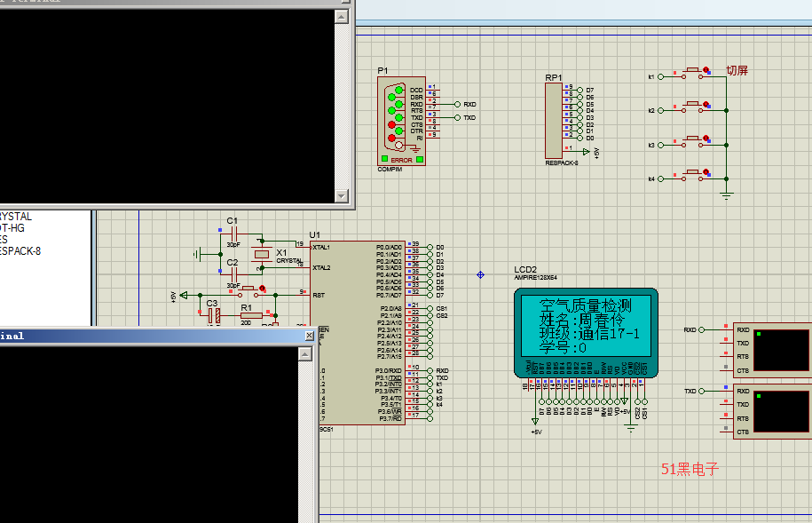Click the LCD2 graphic display screen
The width and height of the screenshot is (812, 523).
click(586, 325)
